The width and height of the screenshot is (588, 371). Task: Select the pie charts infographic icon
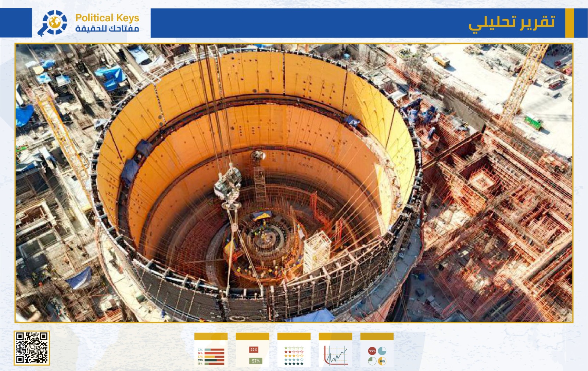click(377, 350)
